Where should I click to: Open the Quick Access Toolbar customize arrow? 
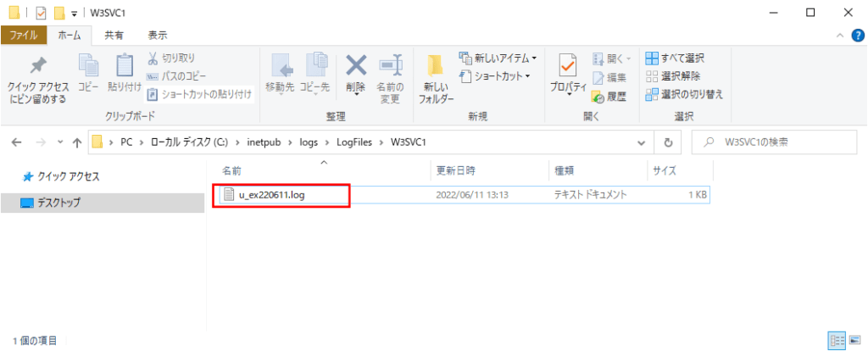point(74,14)
